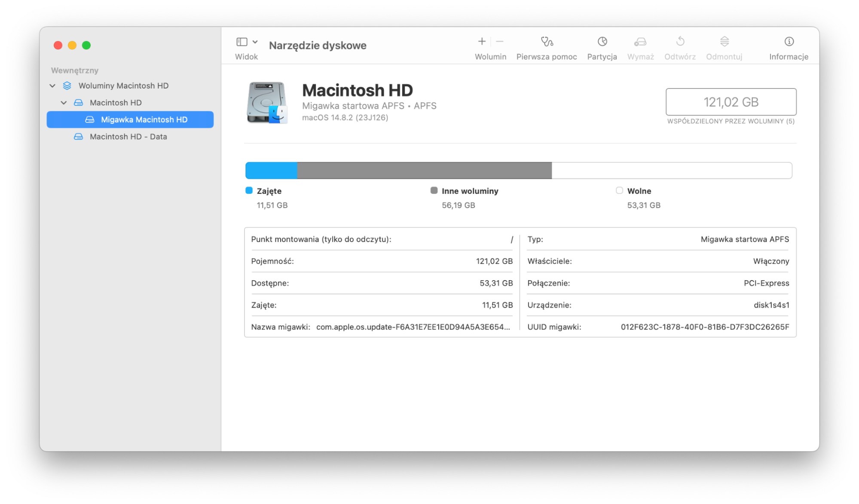Click the Wewnętrzny sidebar section header

(x=75, y=70)
